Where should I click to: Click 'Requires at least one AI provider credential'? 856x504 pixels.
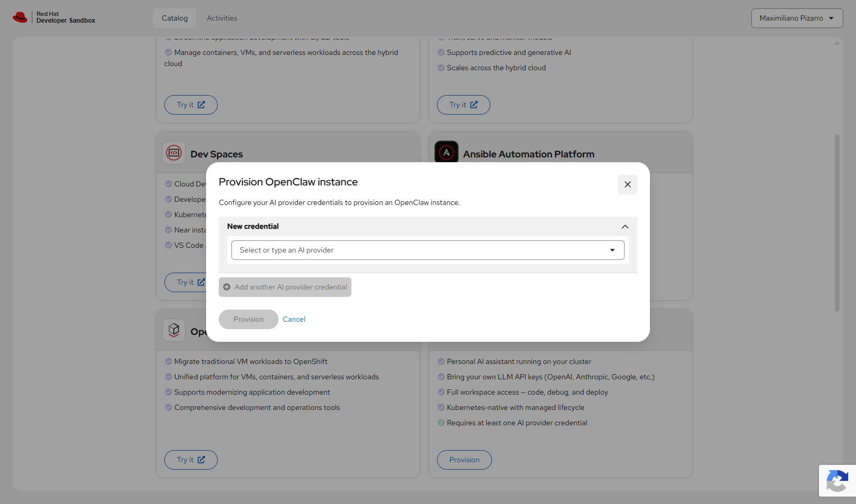point(517,423)
